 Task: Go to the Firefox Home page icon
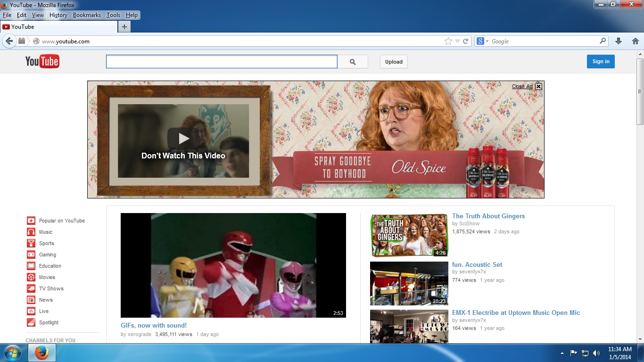(635, 41)
